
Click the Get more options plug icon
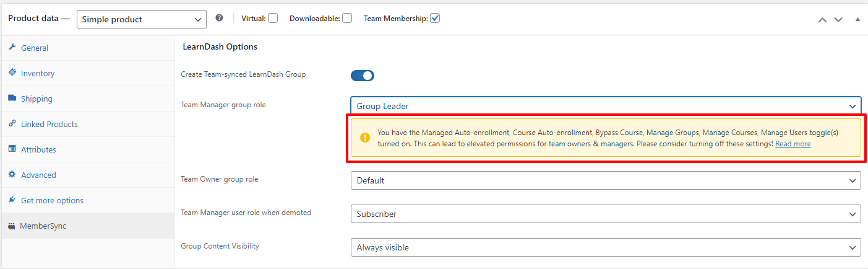point(12,200)
